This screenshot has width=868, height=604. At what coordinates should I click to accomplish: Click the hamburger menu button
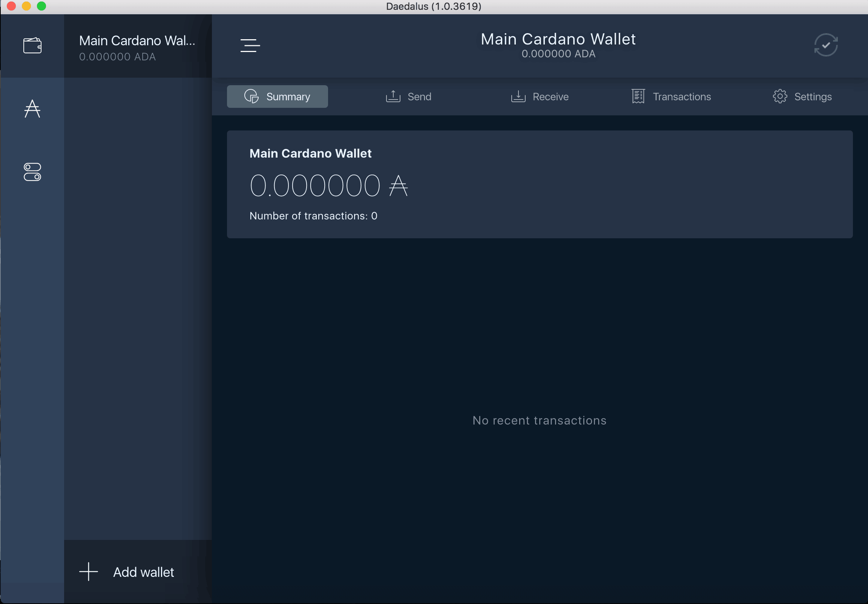[250, 44]
